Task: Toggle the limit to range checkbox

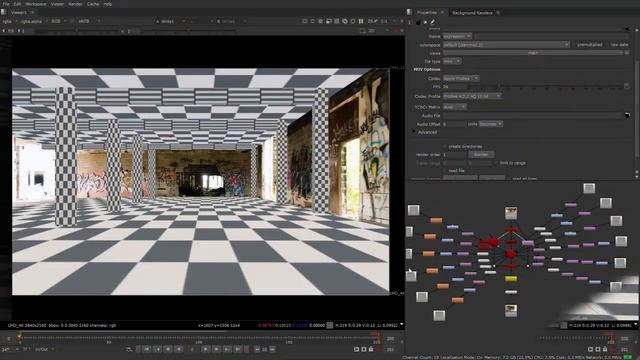Action: point(496,163)
